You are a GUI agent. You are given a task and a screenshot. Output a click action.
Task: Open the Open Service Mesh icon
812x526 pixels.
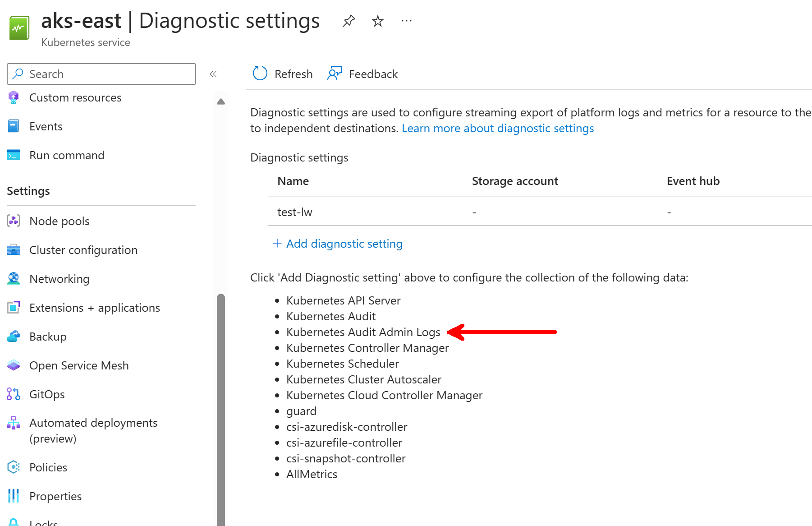[14, 365]
